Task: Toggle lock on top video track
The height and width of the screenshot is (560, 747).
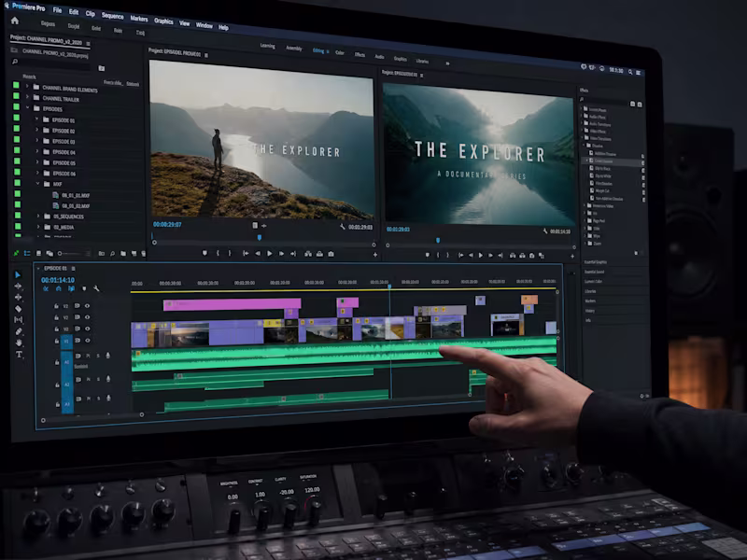Action: click(x=56, y=306)
